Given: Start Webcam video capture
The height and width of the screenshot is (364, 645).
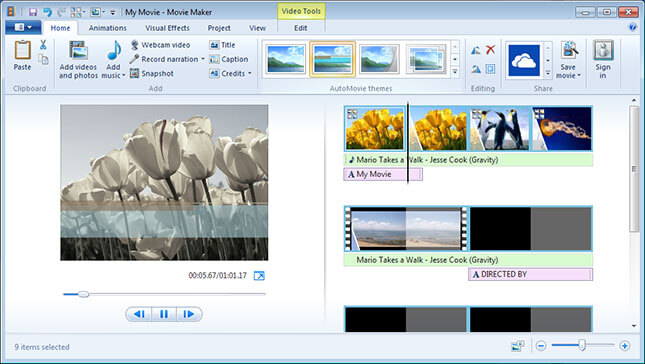Looking at the screenshot, I should click(160, 45).
